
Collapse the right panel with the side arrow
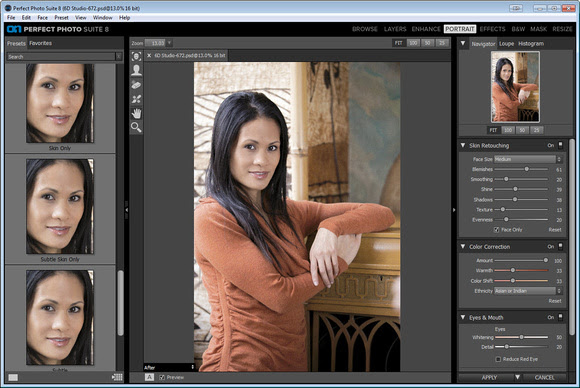pyautogui.click(x=454, y=210)
